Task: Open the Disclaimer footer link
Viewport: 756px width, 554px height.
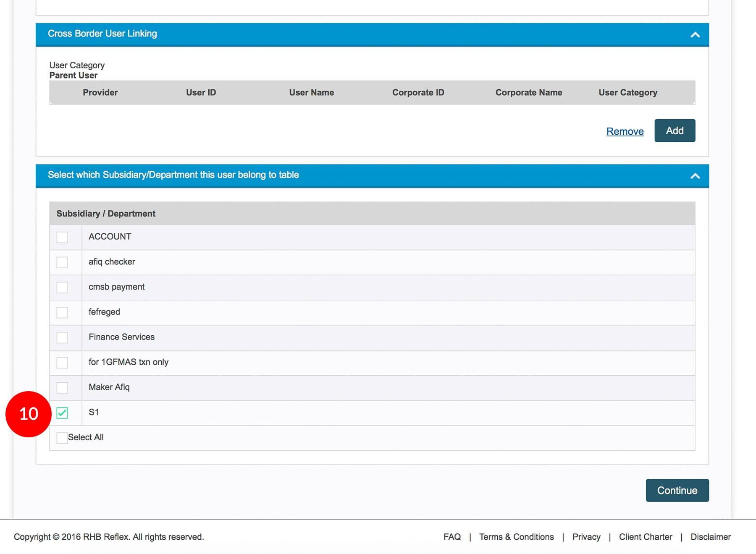Action: 710,537
